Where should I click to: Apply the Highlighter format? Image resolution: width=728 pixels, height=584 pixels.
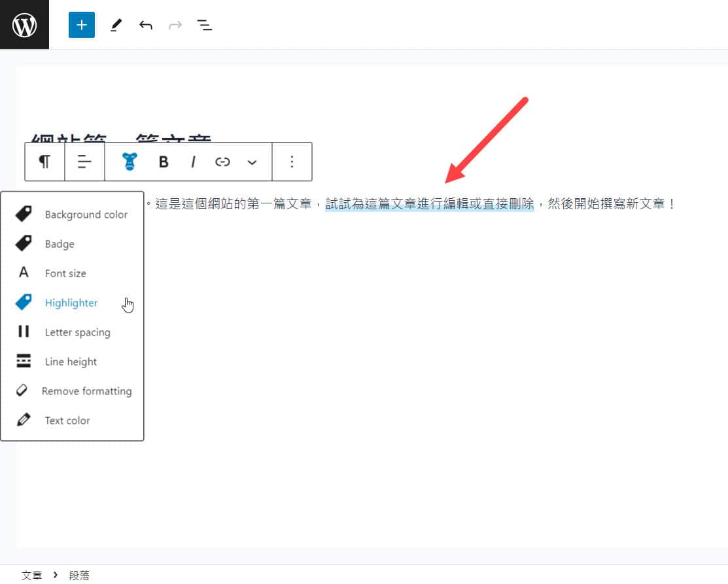(72, 303)
